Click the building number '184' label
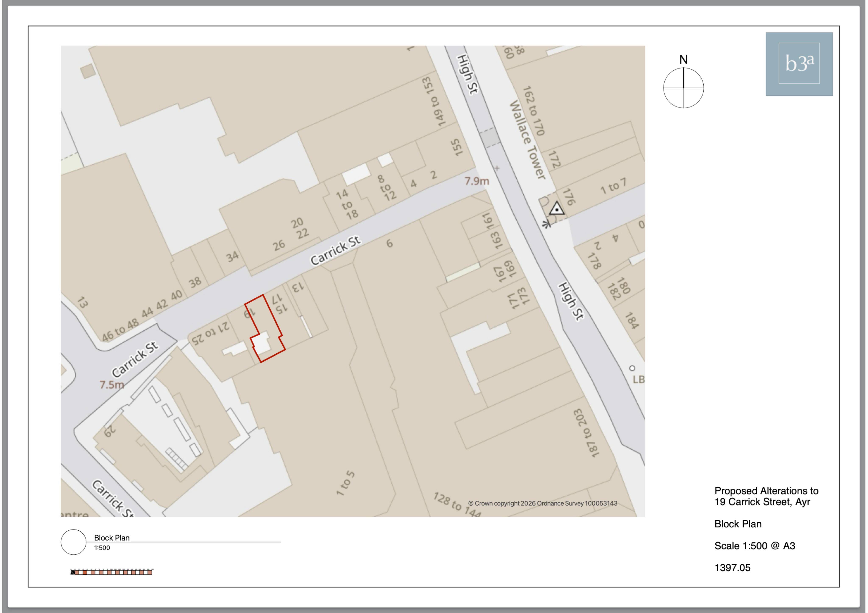 point(631,320)
